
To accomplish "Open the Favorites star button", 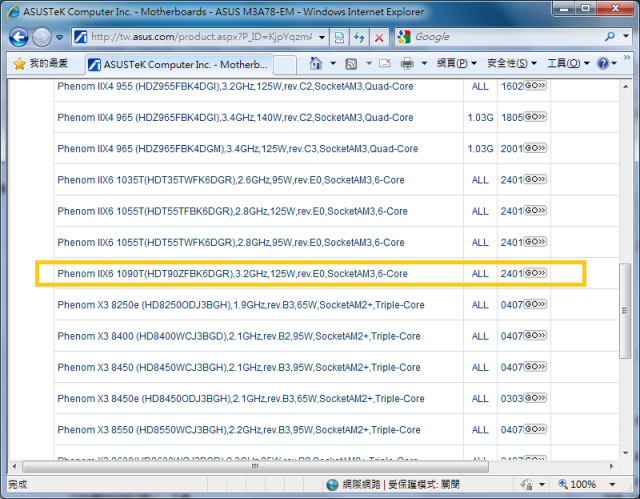I will click(x=40, y=63).
